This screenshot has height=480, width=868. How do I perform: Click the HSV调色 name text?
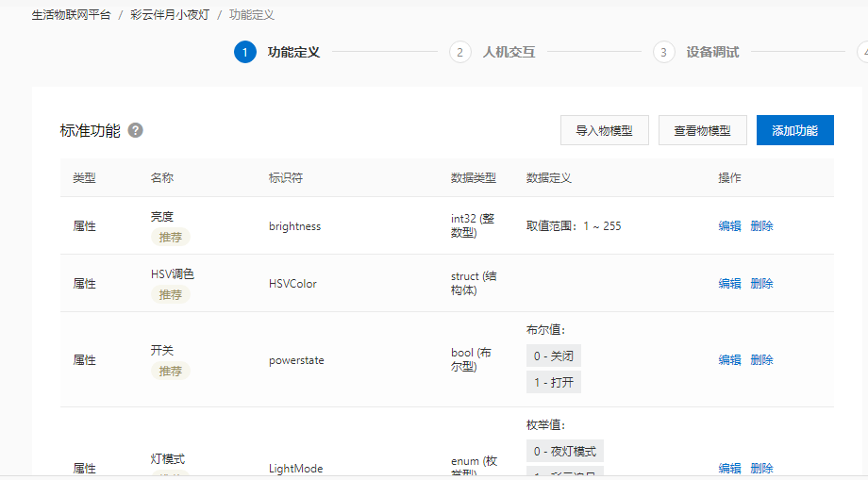pyautogui.click(x=172, y=274)
